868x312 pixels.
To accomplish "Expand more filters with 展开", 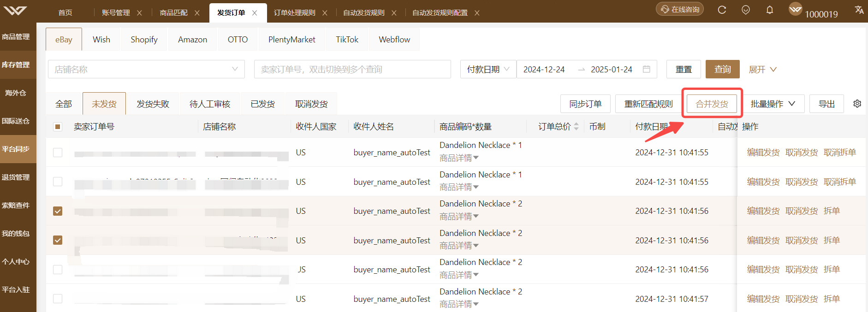I will [763, 69].
